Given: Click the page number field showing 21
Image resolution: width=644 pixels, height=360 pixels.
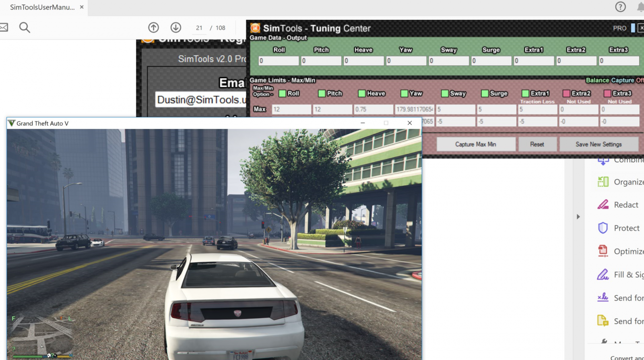Looking at the screenshot, I should (x=199, y=28).
